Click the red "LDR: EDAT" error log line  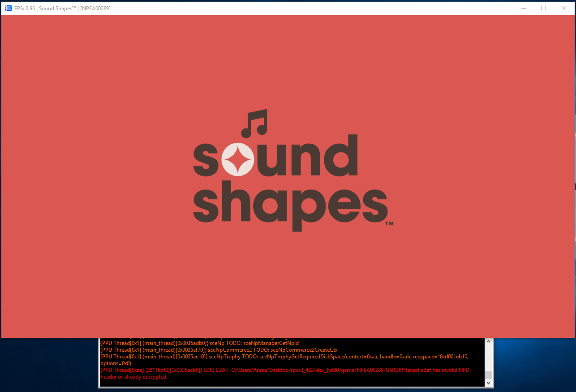pyautogui.click(x=285, y=374)
